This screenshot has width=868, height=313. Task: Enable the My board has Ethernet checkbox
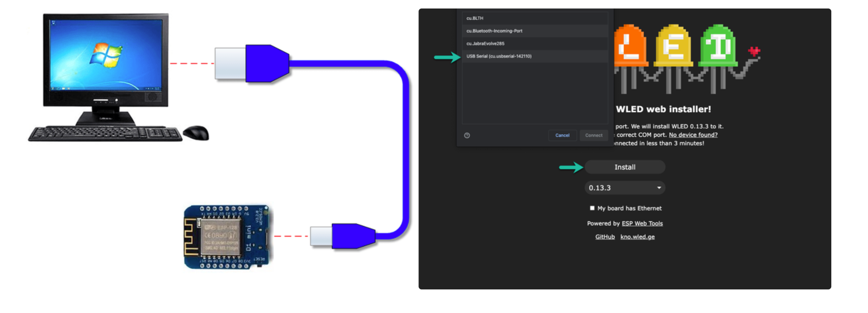click(592, 208)
